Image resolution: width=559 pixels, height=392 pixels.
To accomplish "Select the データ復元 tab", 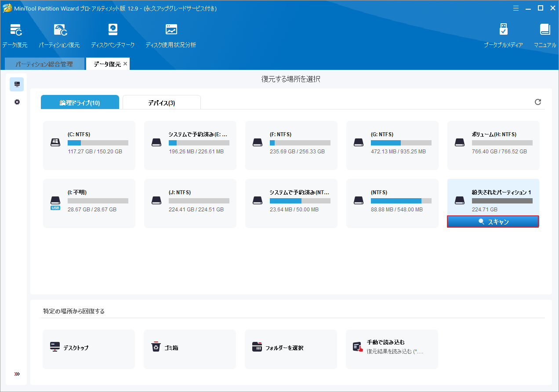I will (x=107, y=64).
